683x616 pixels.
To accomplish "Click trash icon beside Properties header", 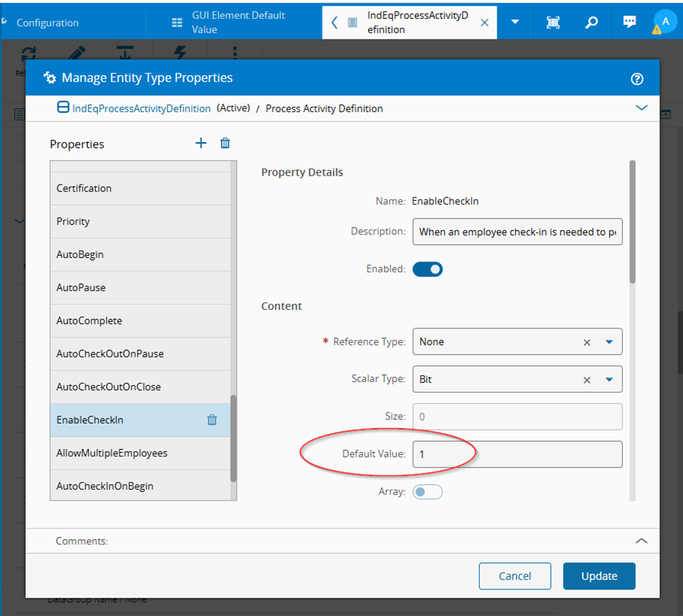I will tap(225, 143).
